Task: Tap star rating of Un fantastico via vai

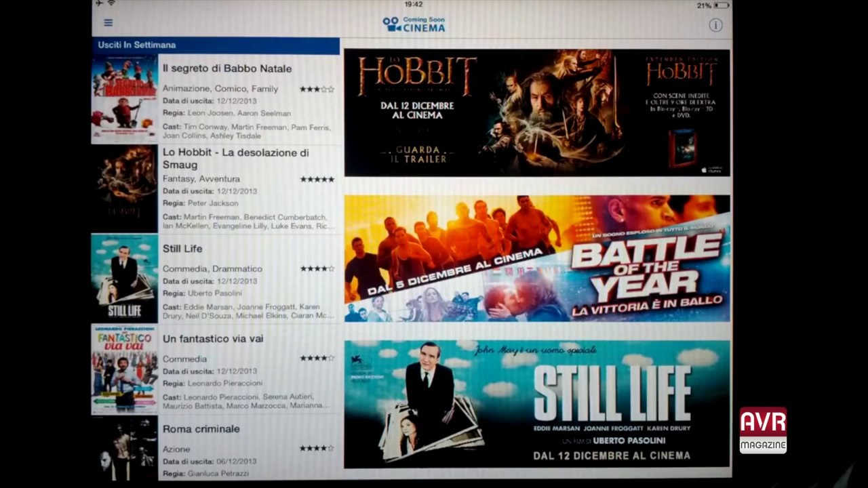Action: click(317, 358)
